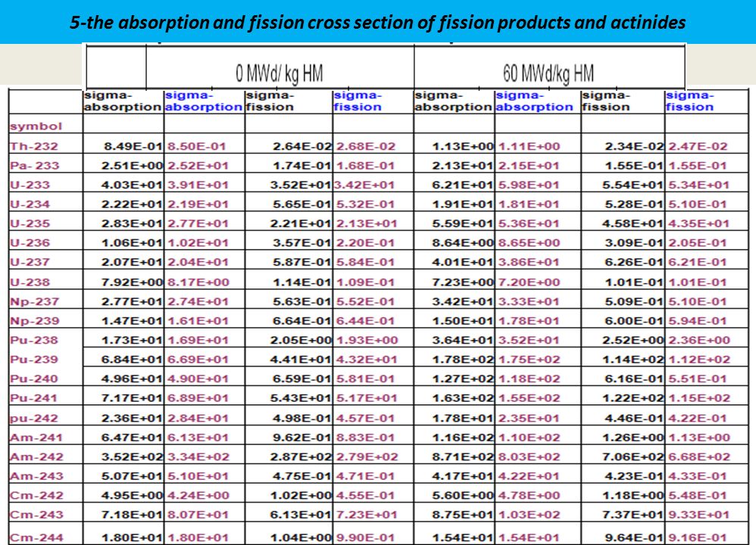Select U-236 value 8.64E+00
The width and height of the screenshot is (756, 545).
click(x=463, y=243)
